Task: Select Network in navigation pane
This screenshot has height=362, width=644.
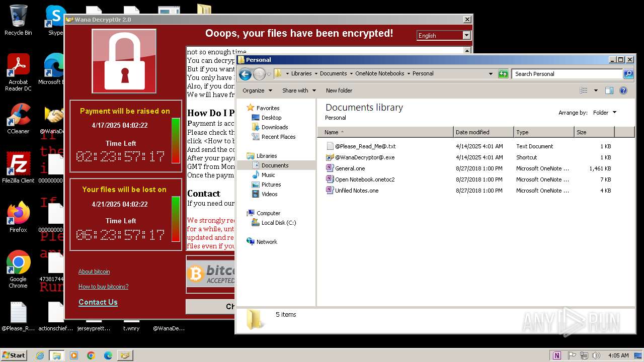Action: 267,242
